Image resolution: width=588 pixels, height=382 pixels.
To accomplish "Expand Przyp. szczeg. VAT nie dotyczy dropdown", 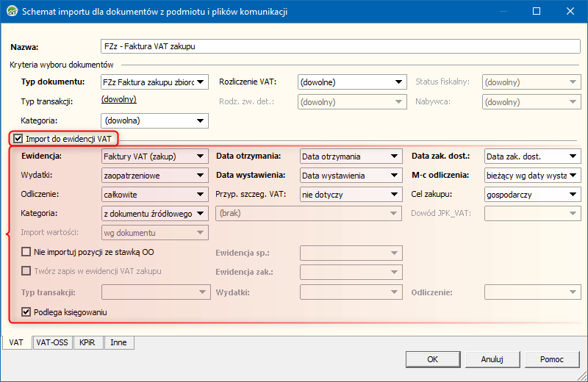I will 351,195.
